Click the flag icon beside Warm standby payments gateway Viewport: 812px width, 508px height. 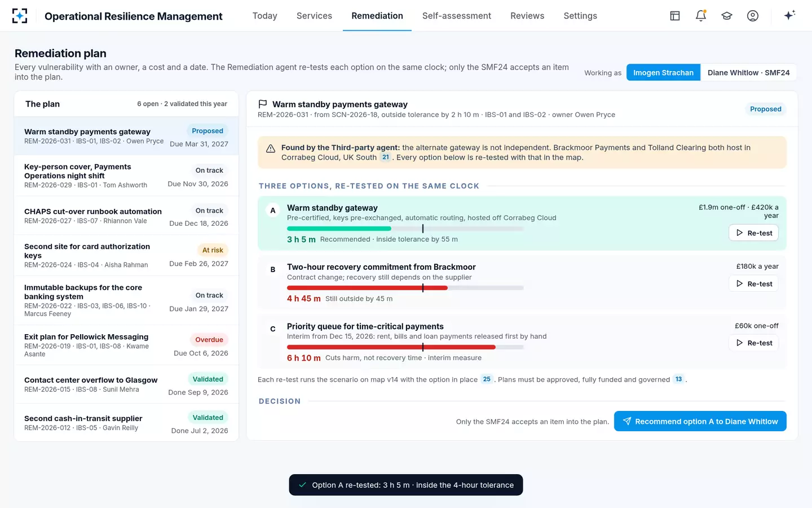(x=263, y=104)
